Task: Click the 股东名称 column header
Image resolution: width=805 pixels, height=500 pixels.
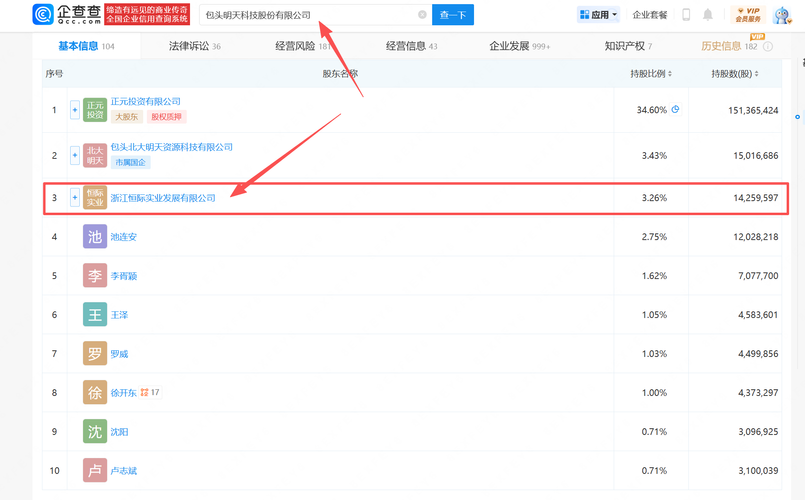Action: pyautogui.click(x=340, y=74)
